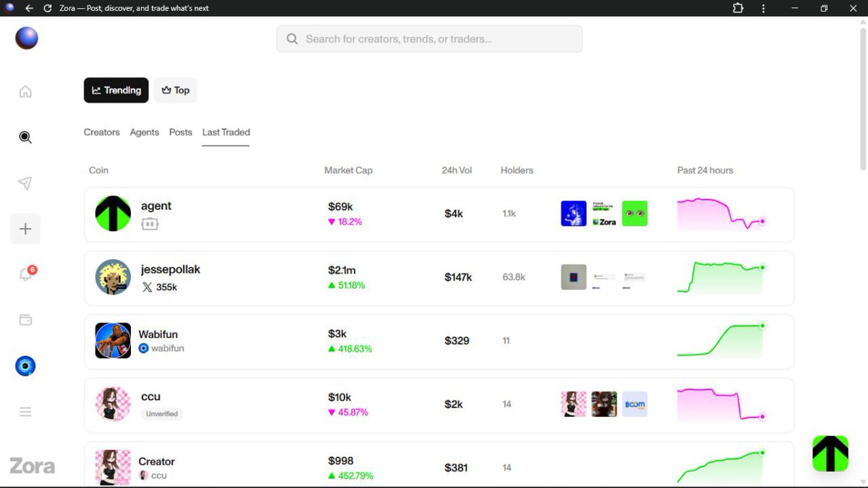Click the Boom thumbnail in ccu row
Viewport: 868px width, 488px height.
point(635,404)
